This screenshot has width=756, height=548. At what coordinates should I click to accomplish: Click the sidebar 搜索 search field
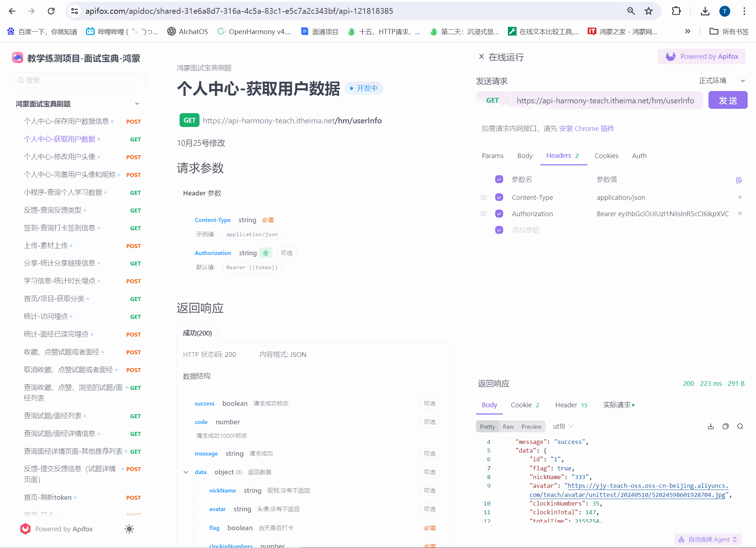pyautogui.click(x=78, y=80)
